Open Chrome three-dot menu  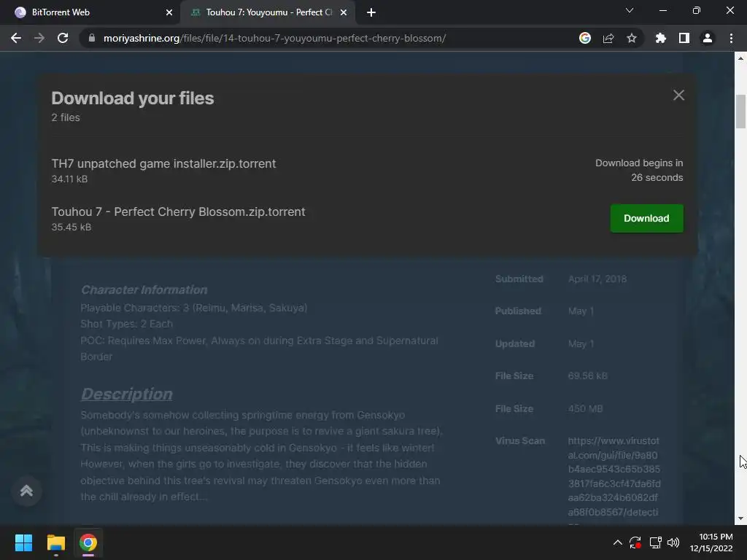point(731,38)
